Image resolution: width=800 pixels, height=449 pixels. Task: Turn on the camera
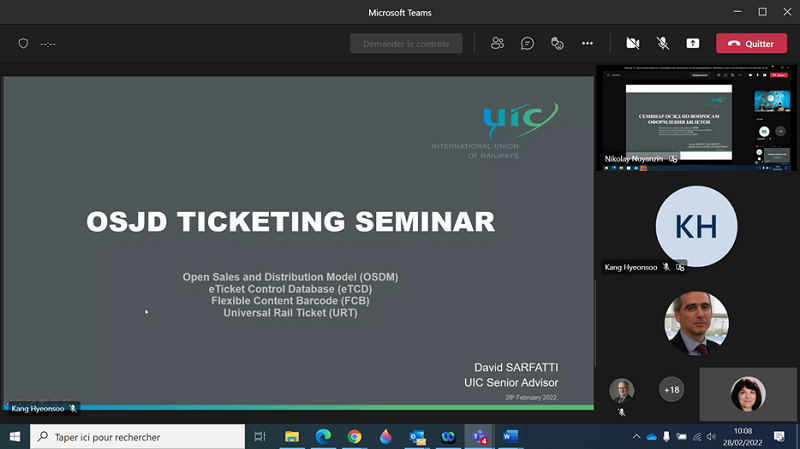pyautogui.click(x=632, y=44)
